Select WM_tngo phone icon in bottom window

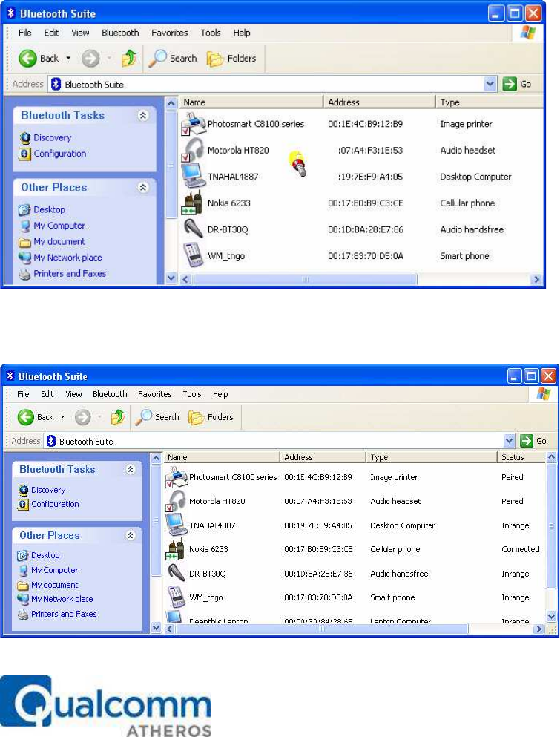tap(177, 597)
